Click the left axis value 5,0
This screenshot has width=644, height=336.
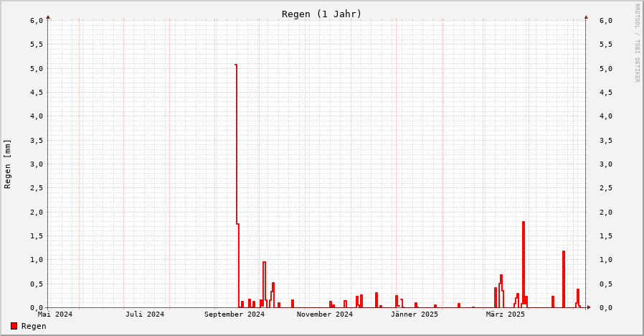(37, 69)
